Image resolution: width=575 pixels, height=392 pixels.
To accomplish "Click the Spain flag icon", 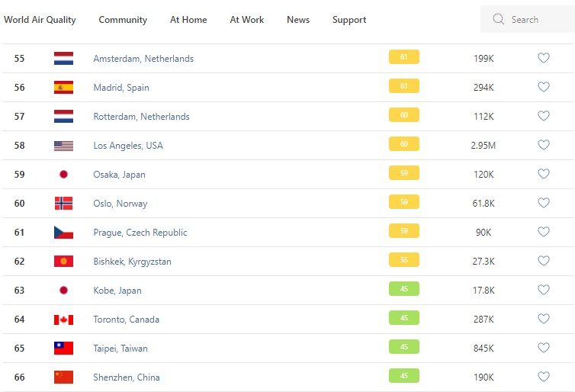I will tap(63, 87).
